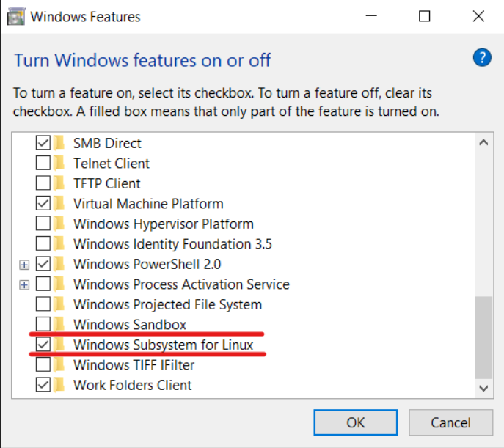Click the folder icon beside Windows Sandbox

[x=59, y=324]
